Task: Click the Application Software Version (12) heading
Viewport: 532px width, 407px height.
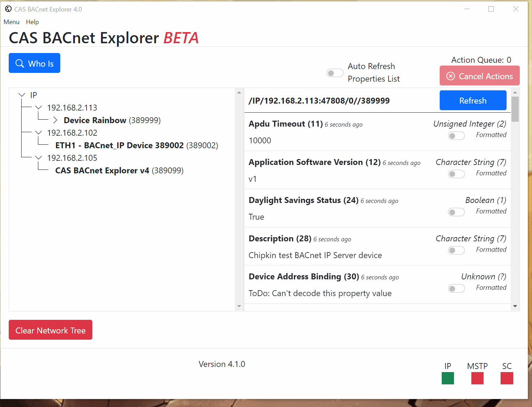Action: [x=315, y=162]
